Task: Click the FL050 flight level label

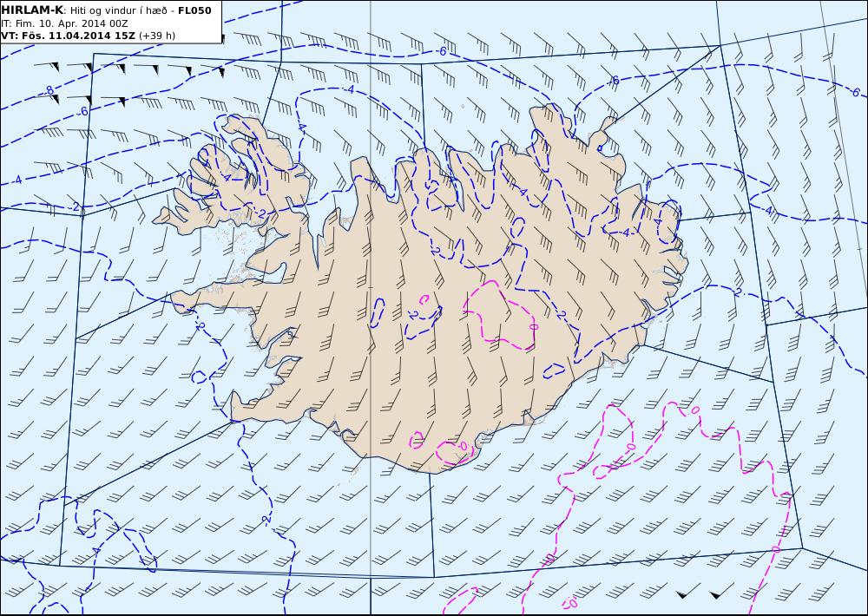Action: [x=194, y=10]
